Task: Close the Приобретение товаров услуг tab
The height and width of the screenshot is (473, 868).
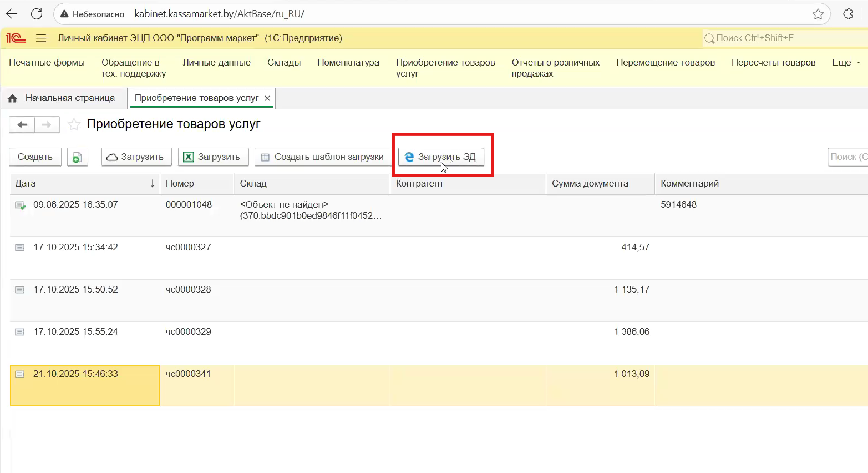Action: 267,98
